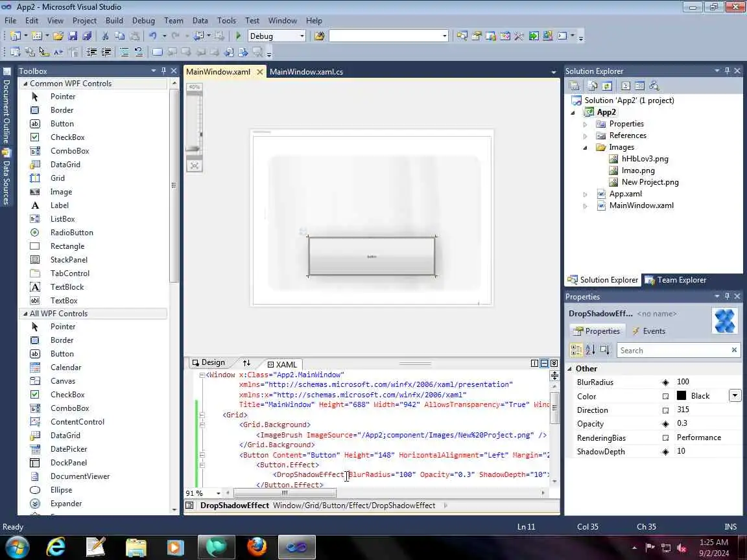Click Opacity property marker diamond
The height and width of the screenshot is (560, 747).
tap(665, 424)
